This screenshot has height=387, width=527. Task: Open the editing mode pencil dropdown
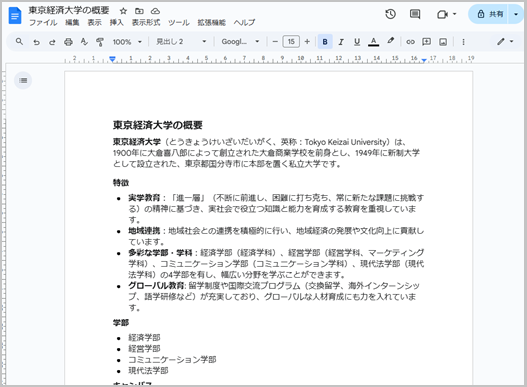[505, 42]
